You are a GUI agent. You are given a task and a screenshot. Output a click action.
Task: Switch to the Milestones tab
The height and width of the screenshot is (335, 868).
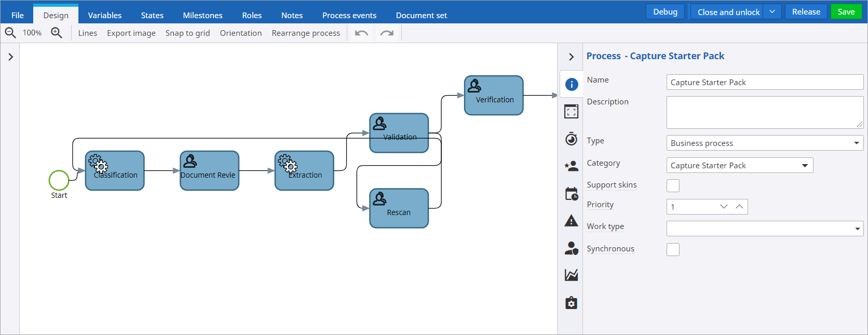click(x=202, y=16)
